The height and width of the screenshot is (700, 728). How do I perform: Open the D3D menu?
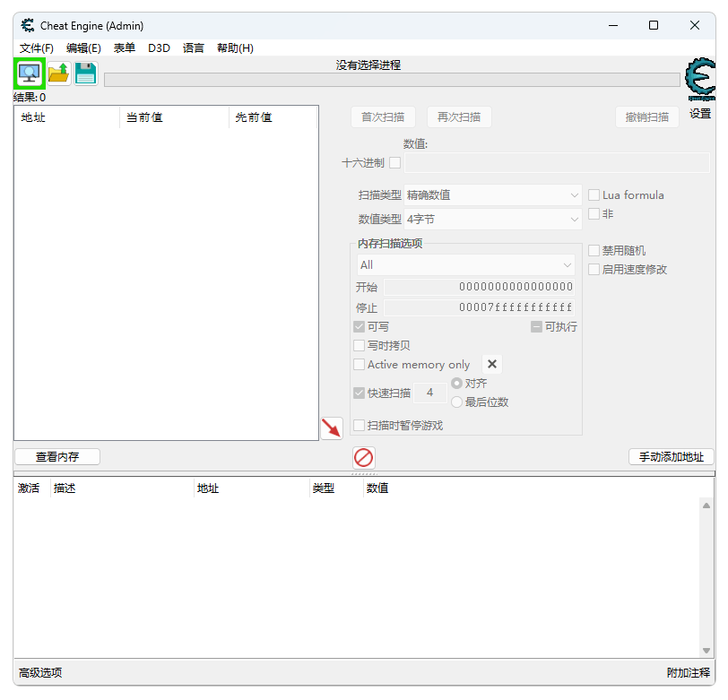[x=159, y=48]
